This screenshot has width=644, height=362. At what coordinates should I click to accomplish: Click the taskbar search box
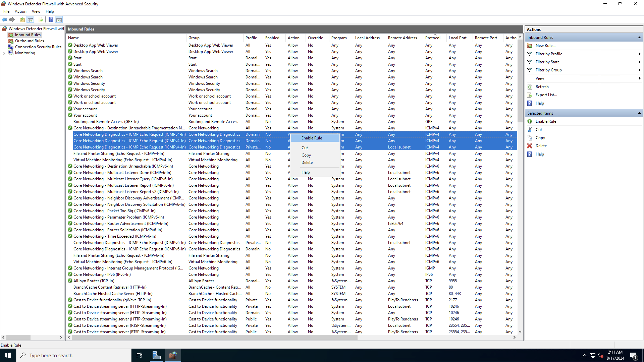(74, 355)
